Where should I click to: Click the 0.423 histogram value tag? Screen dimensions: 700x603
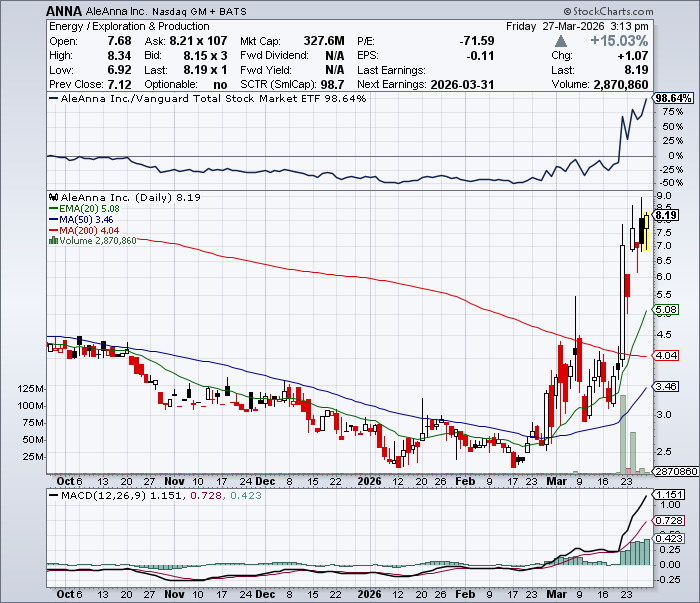point(668,538)
